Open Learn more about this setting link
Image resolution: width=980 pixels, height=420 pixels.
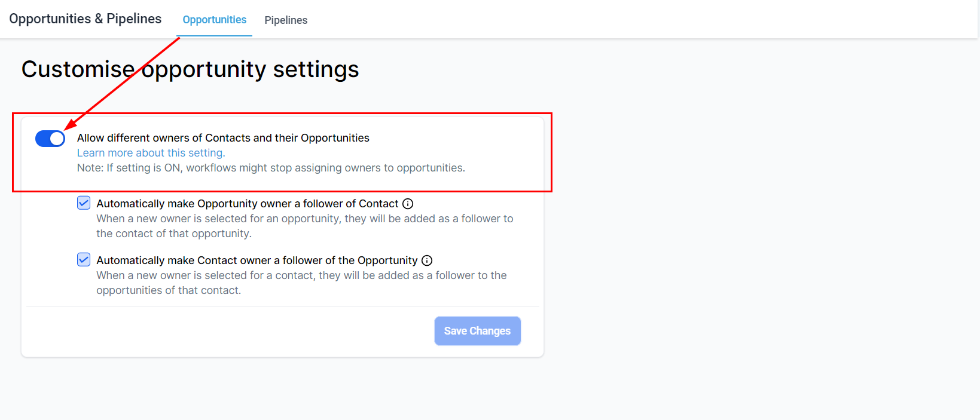[x=151, y=153]
